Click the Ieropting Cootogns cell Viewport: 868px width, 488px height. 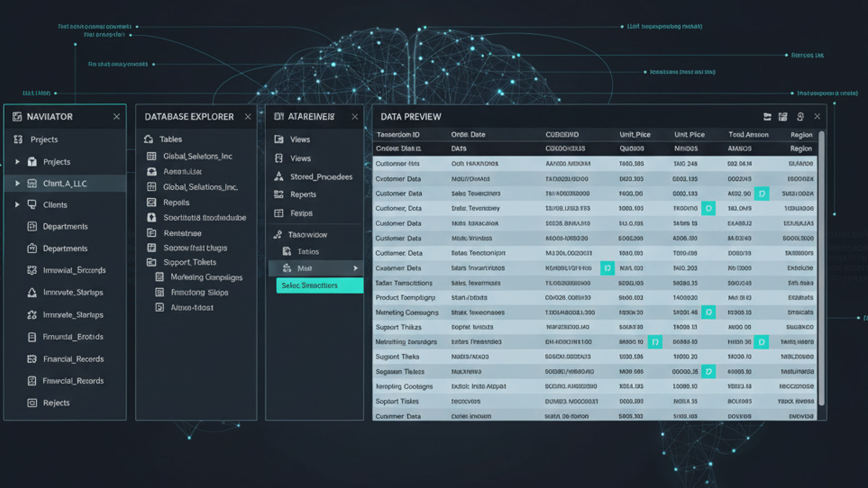(404, 386)
